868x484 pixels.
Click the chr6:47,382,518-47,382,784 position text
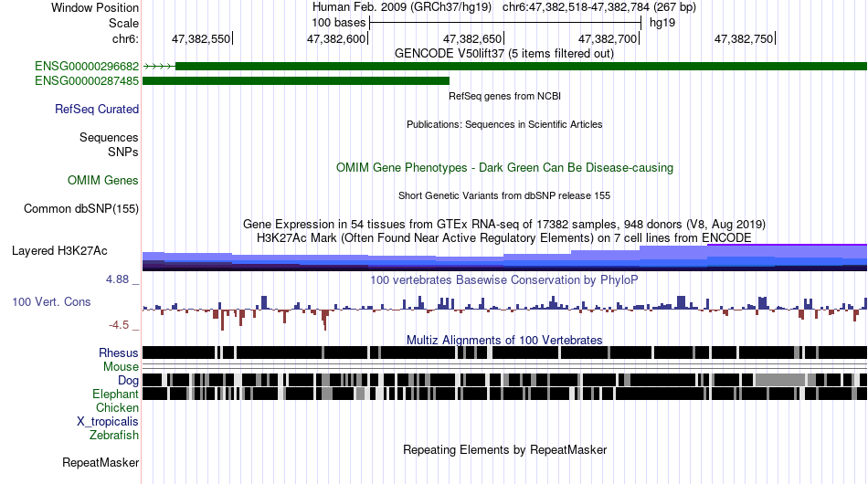[x=599, y=7]
